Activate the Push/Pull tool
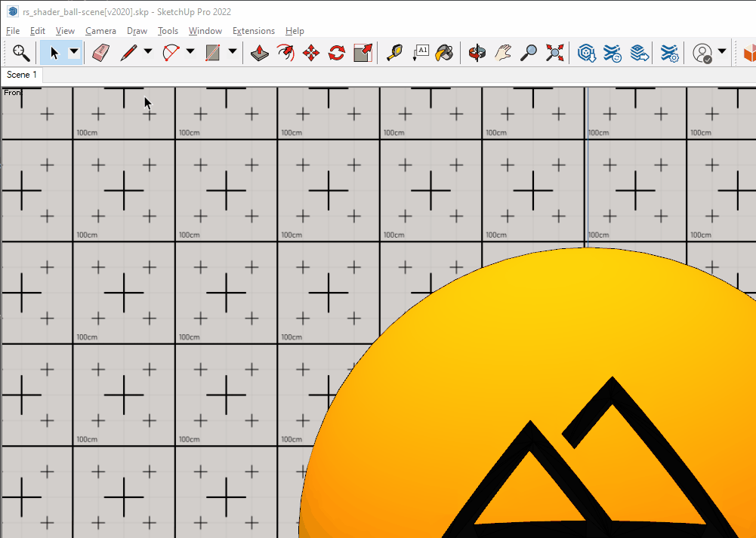The image size is (756, 538). coord(260,53)
